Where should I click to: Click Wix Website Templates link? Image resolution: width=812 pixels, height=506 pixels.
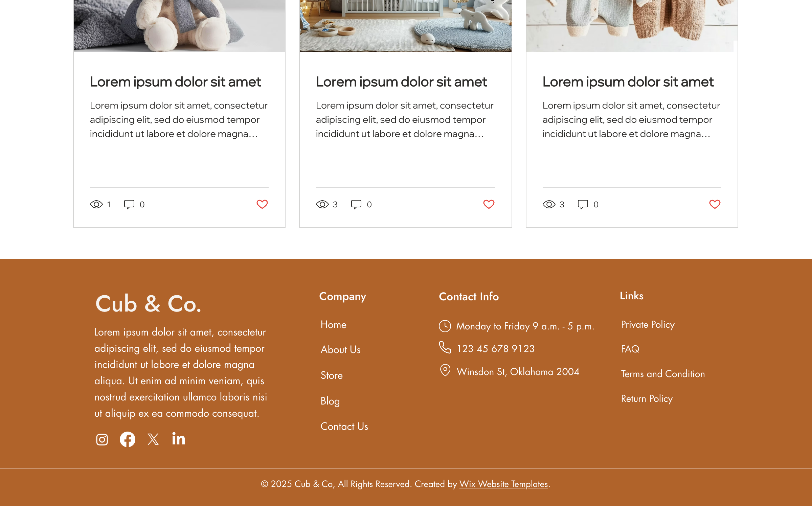pyautogui.click(x=503, y=484)
